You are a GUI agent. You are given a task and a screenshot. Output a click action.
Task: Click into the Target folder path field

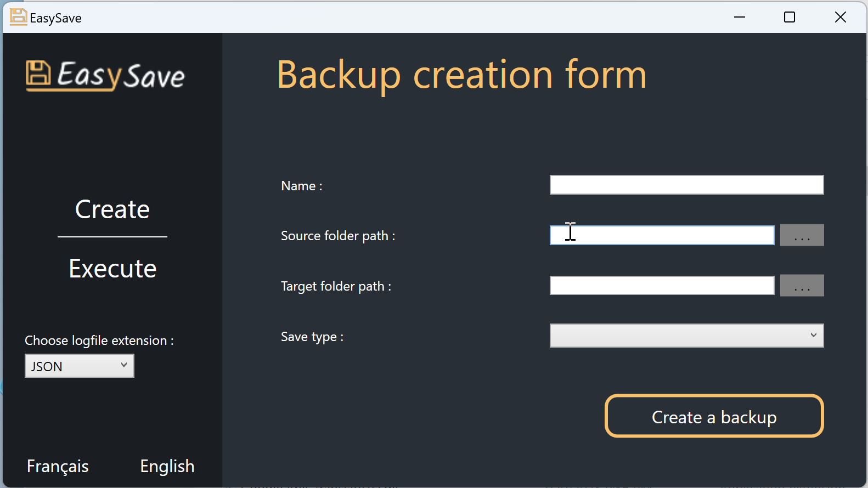coord(662,286)
